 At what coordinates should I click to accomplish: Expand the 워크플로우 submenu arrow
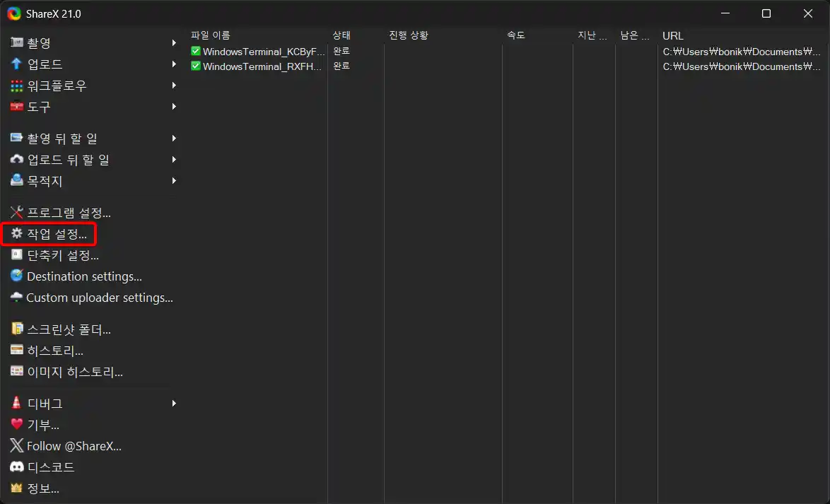click(x=174, y=86)
